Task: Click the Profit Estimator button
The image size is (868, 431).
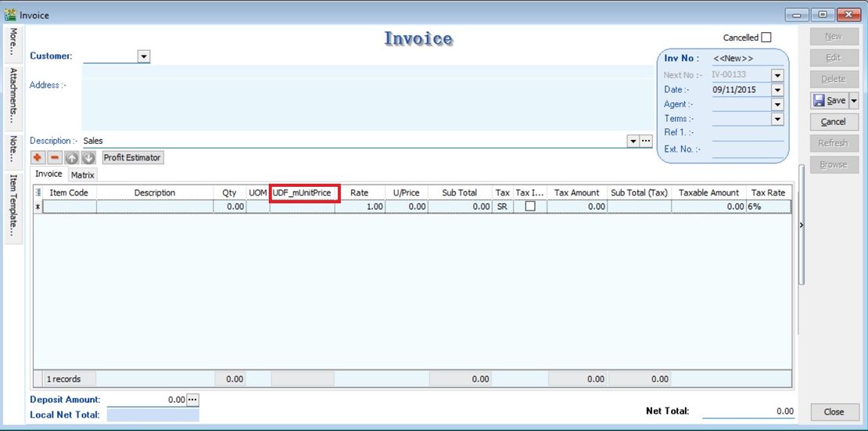Action: [132, 158]
